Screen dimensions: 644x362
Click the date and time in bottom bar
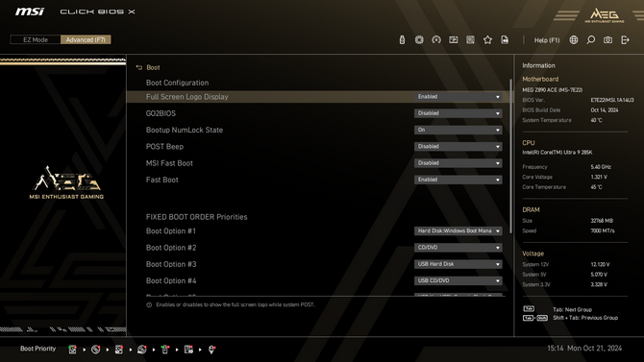(x=584, y=349)
